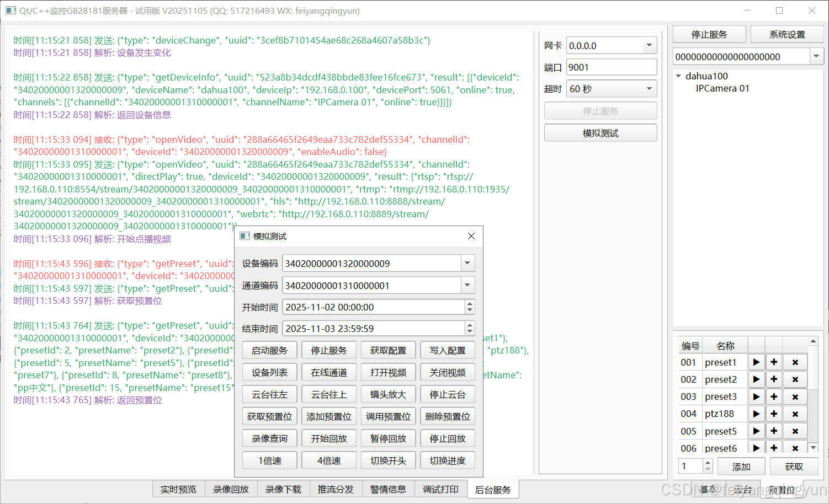Call preset5 with its play icon
Viewport: 829px width, 504px height.
click(x=756, y=431)
